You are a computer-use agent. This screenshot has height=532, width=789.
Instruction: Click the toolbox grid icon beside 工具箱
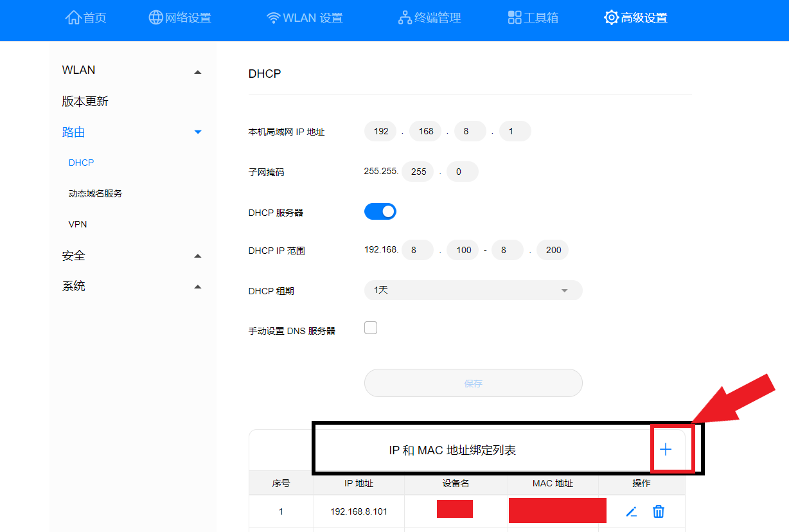tap(515, 18)
